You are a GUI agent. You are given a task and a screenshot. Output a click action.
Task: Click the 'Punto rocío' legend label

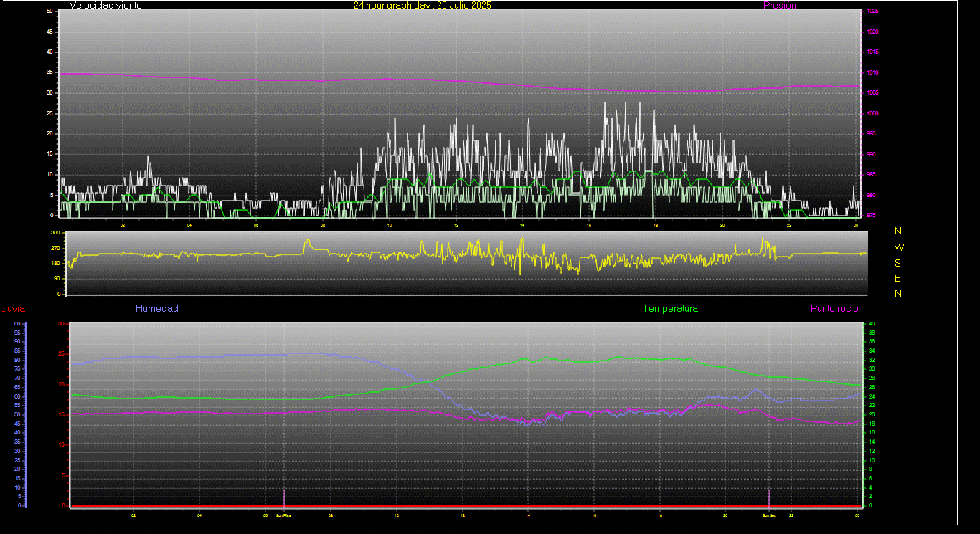pyautogui.click(x=834, y=309)
